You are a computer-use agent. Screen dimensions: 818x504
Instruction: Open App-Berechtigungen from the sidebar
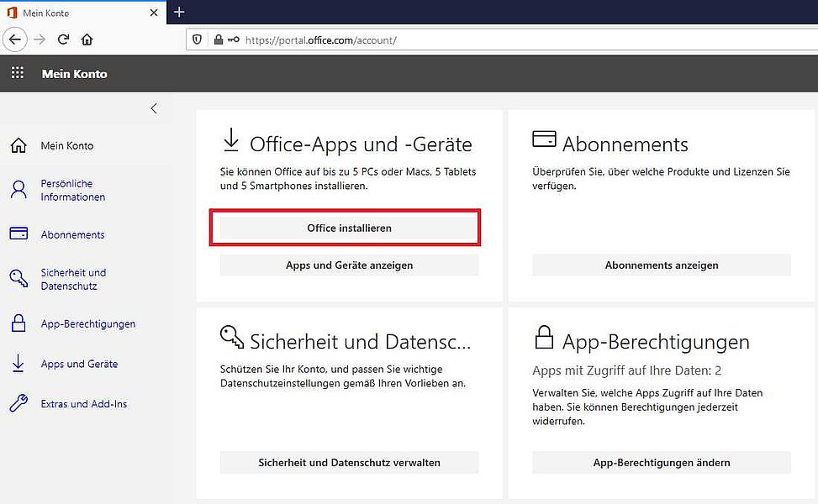coord(88,324)
